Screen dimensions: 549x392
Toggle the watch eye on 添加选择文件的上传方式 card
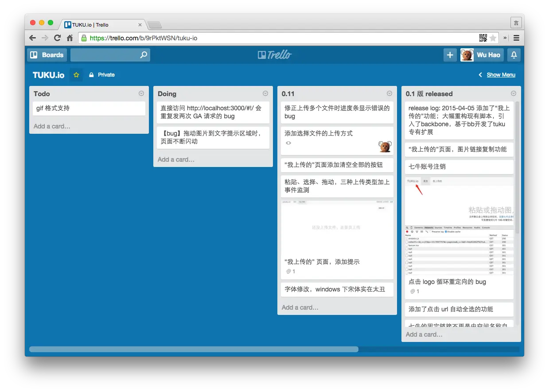288,143
